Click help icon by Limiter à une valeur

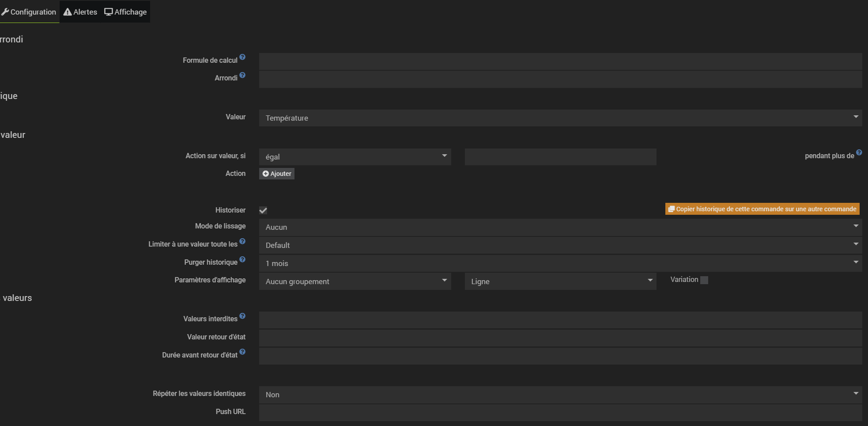pos(242,241)
